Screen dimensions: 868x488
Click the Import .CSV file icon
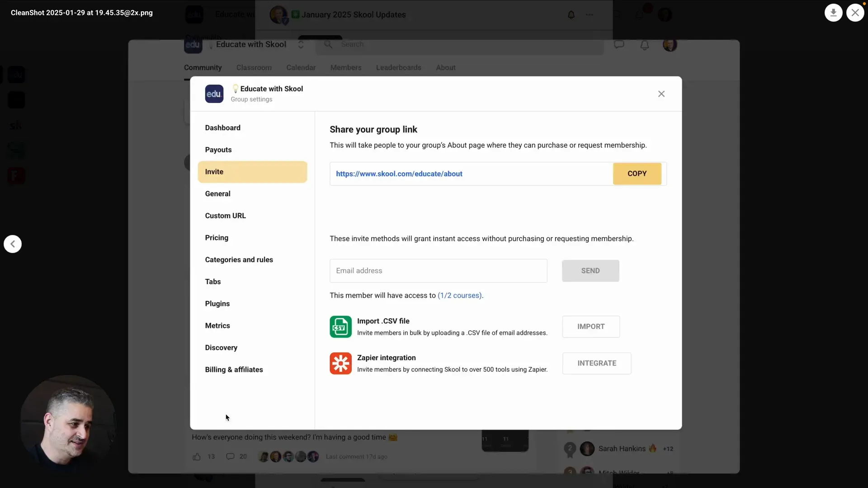tap(340, 327)
